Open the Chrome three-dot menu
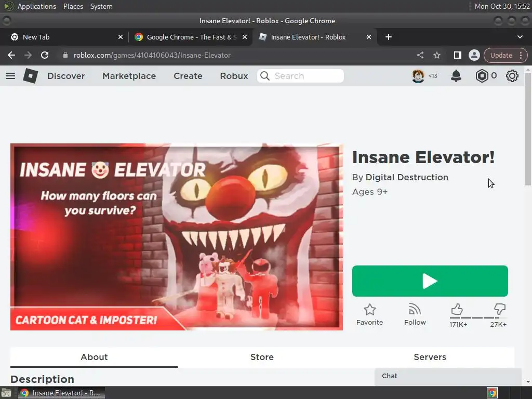 (521, 55)
